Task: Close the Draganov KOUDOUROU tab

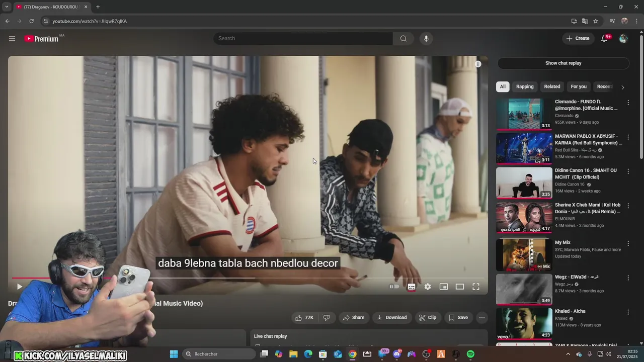Action: (x=86, y=7)
